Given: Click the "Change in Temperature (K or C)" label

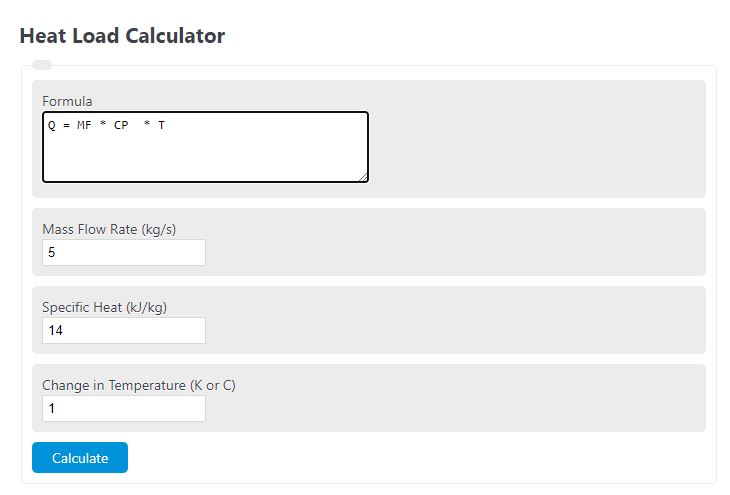Looking at the screenshot, I should pos(139,385).
